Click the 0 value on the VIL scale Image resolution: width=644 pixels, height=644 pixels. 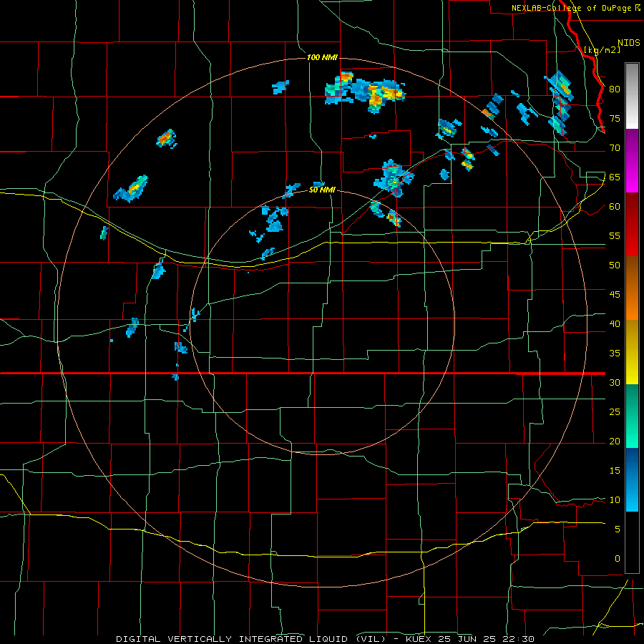click(x=618, y=559)
